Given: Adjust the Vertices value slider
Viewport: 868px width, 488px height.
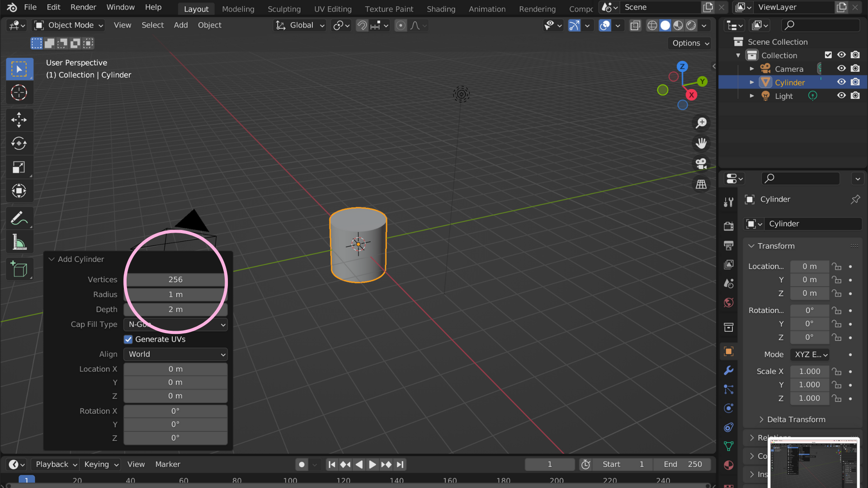Looking at the screenshot, I should click(x=175, y=279).
